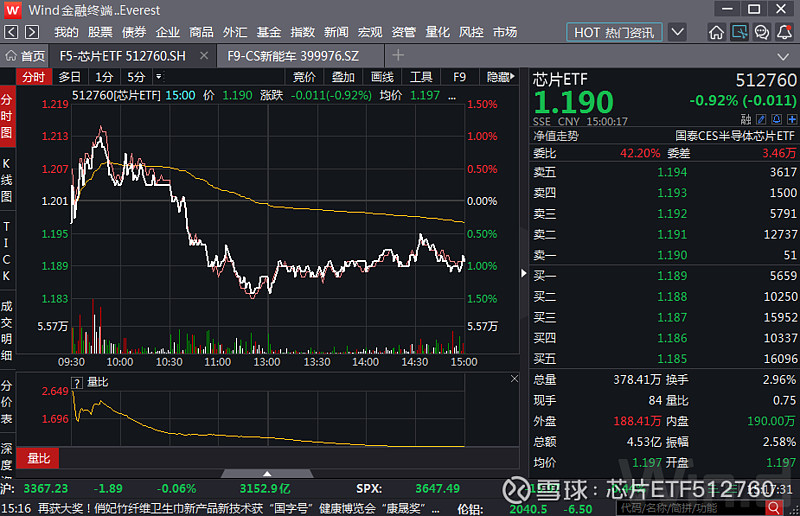Viewport: 800px width, 516px height.
Task: Open the 工具 tools toolbar button
Action: point(421,77)
